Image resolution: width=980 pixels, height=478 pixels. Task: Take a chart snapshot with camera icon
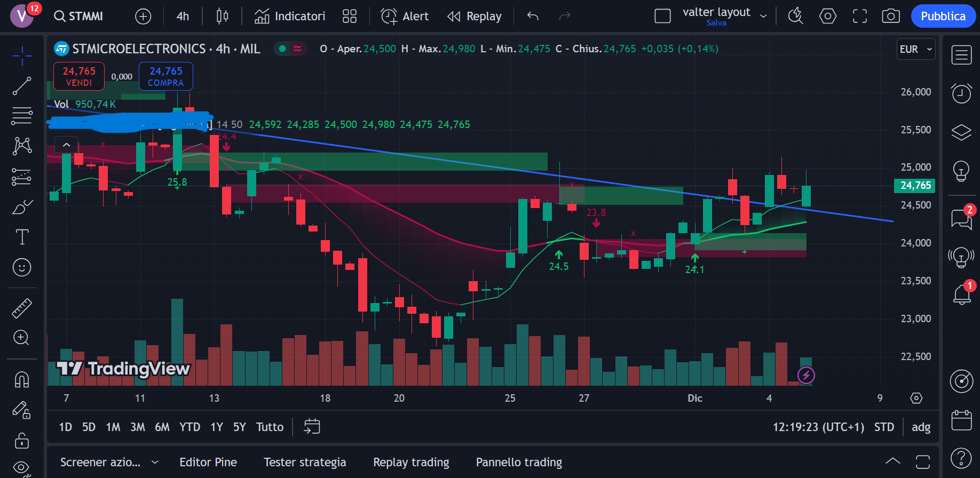891,16
